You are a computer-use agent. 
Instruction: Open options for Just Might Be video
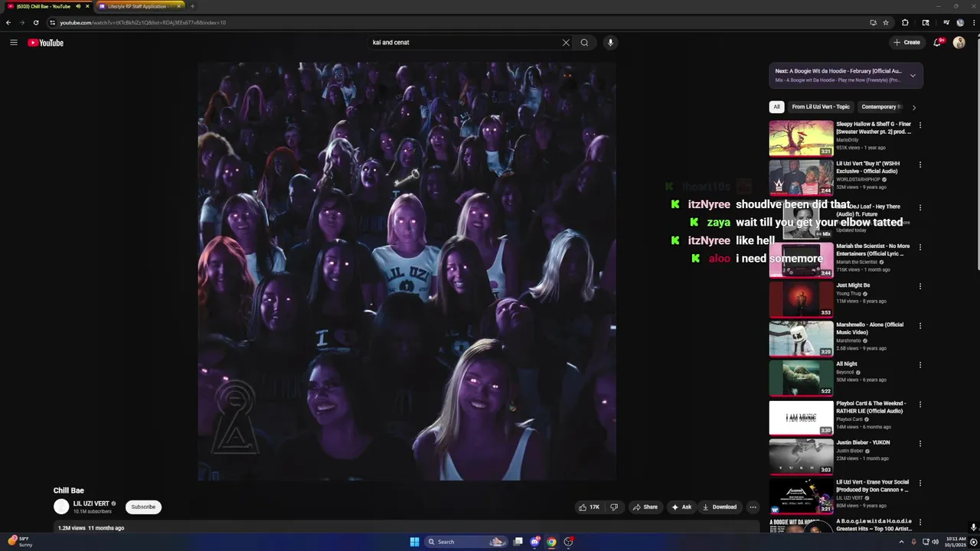point(920,286)
